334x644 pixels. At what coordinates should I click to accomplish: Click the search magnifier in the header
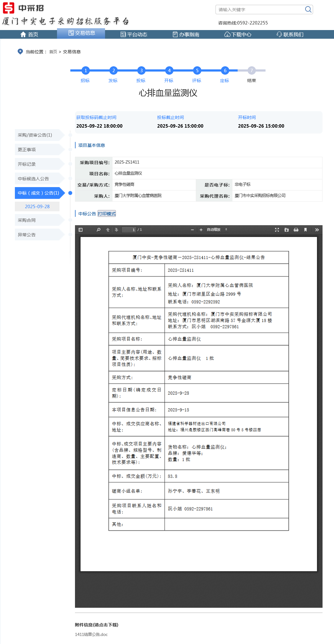tap(308, 10)
